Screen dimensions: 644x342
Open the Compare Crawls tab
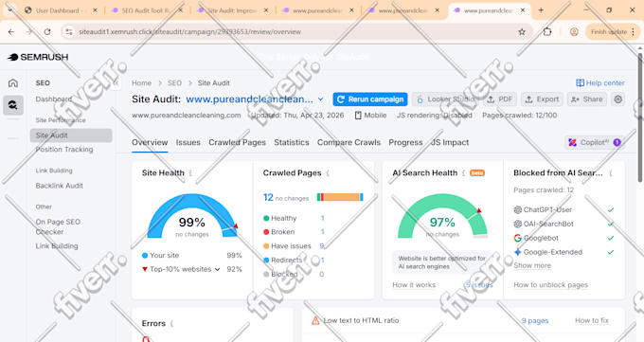[x=349, y=143]
